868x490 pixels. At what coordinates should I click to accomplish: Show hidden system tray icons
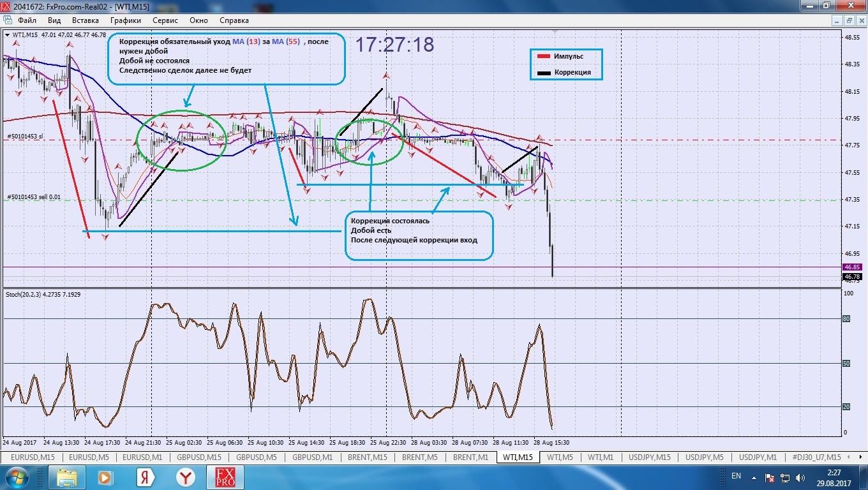coord(754,477)
